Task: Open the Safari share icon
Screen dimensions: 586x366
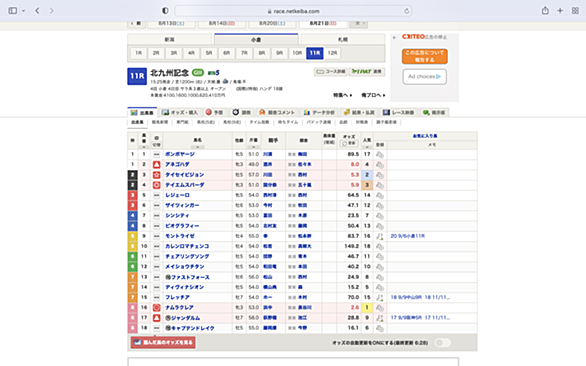Action: [545, 10]
